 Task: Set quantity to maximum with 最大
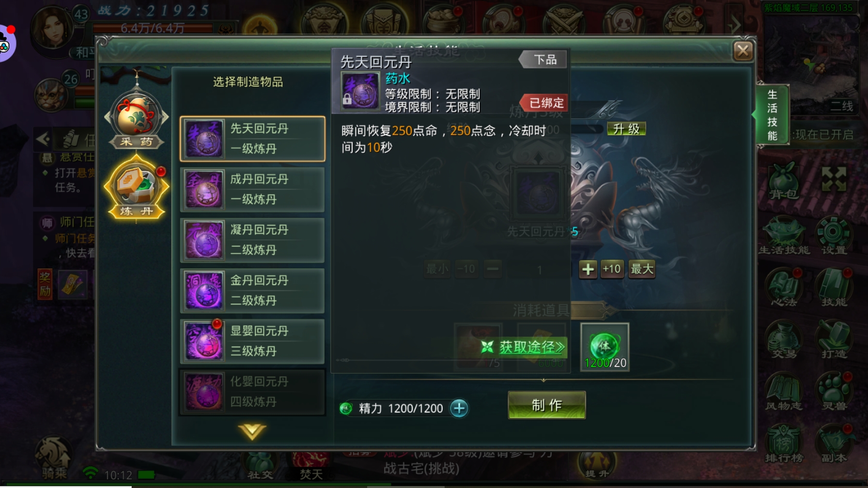pyautogui.click(x=642, y=269)
